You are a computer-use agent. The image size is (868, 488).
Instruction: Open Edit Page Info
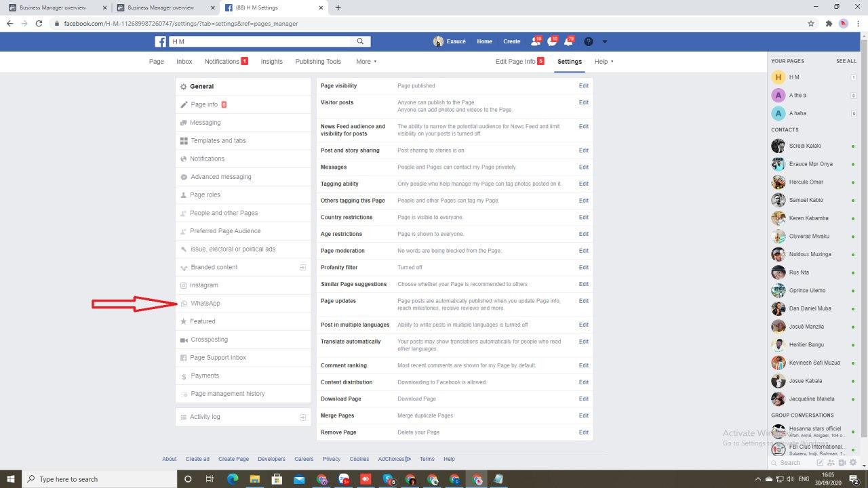coord(519,62)
